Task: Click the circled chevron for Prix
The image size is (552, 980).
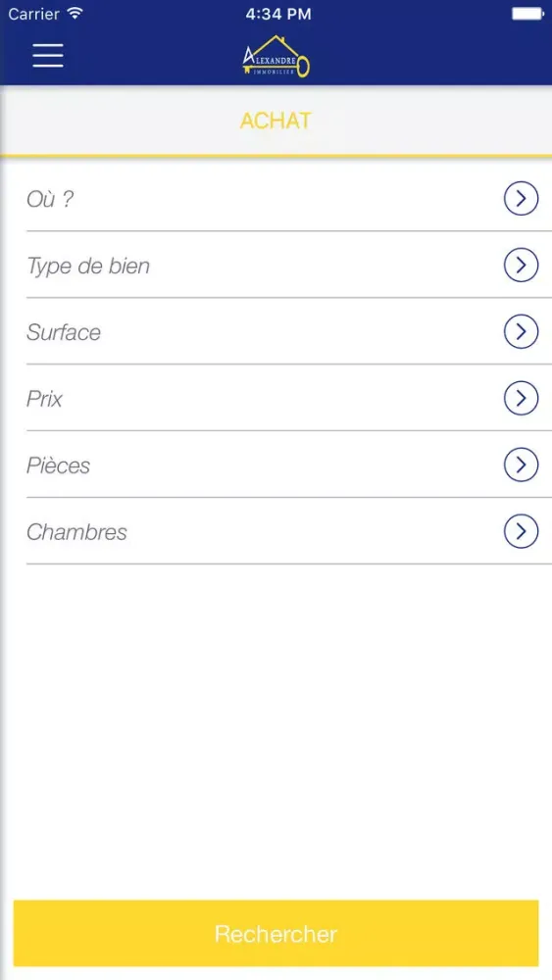Action: click(x=521, y=398)
